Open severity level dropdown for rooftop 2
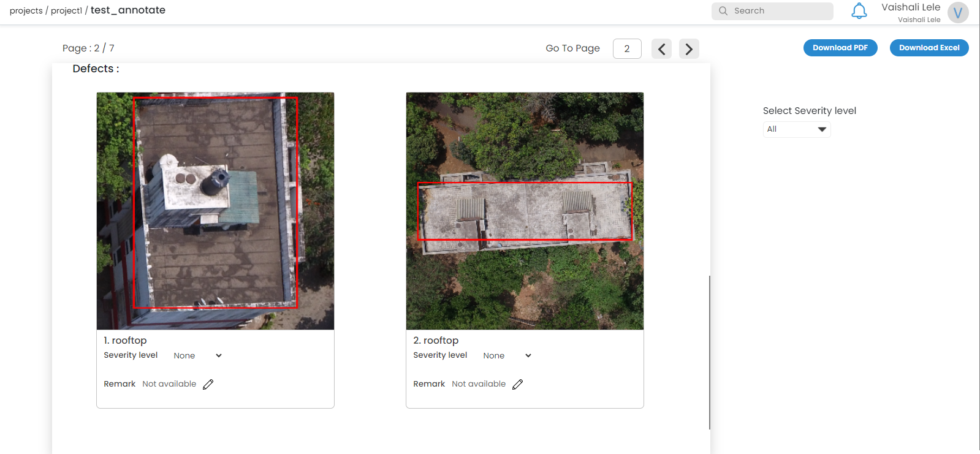The height and width of the screenshot is (454, 980). coord(507,355)
